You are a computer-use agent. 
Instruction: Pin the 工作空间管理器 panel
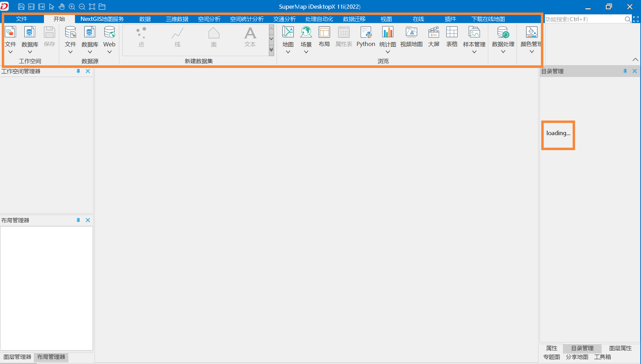78,71
